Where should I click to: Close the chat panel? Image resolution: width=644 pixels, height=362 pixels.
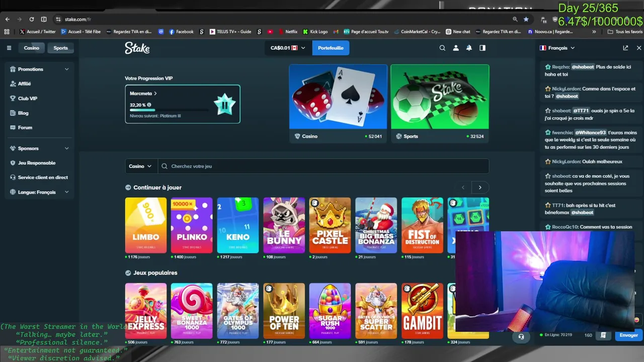(x=639, y=48)
